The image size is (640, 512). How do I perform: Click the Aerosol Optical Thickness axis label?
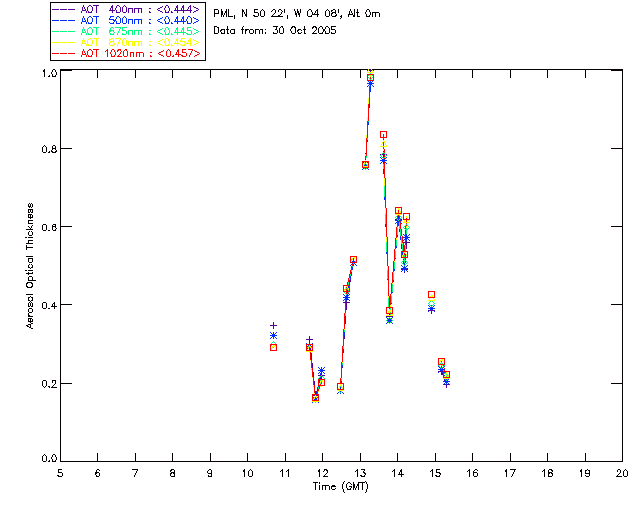[30, 266]
